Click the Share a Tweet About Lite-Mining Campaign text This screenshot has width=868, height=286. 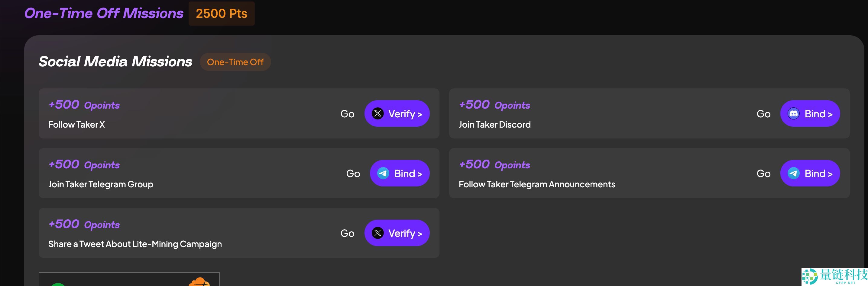point(135,244)
